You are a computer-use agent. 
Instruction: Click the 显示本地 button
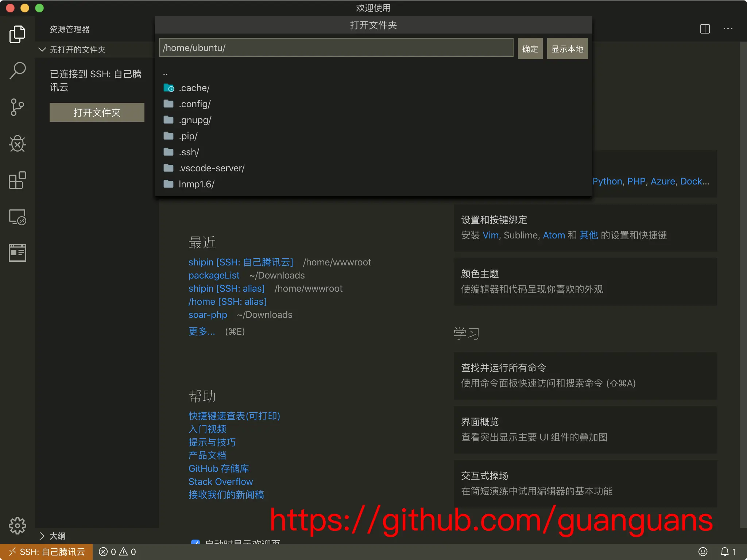tap(567, 48)
